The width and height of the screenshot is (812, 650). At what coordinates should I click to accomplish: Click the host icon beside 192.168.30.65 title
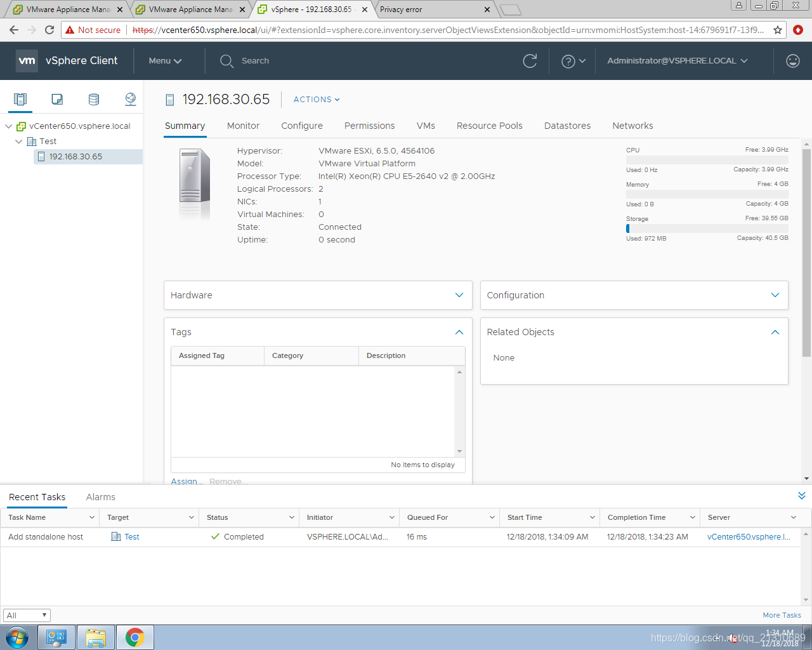pyautogui.click(x=169, y=100)
